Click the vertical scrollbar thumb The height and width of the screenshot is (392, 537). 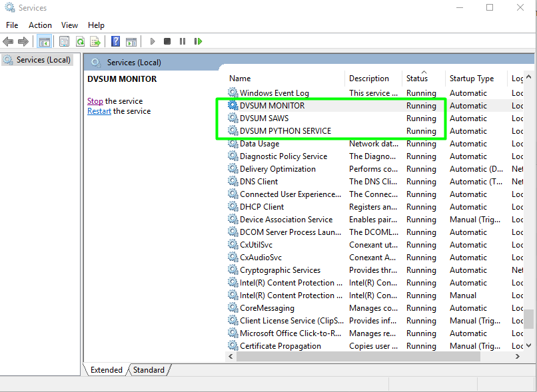(x=529, y=318)
